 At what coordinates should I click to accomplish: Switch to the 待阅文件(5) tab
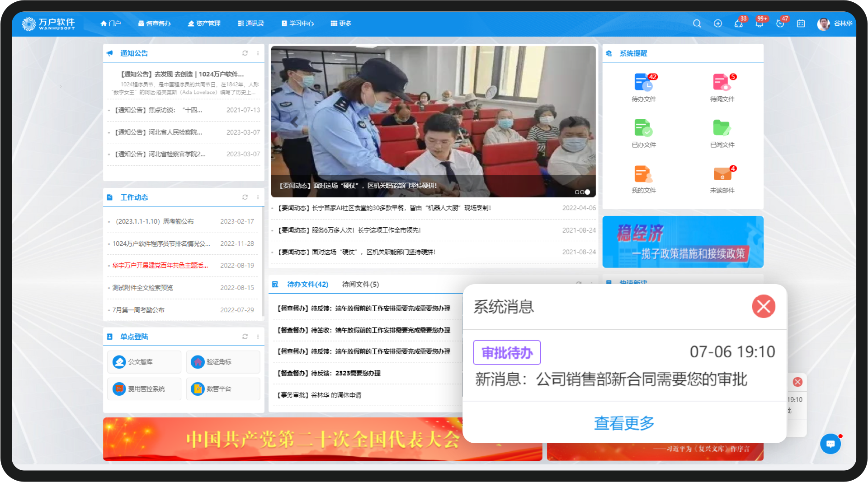click(360, 284)
